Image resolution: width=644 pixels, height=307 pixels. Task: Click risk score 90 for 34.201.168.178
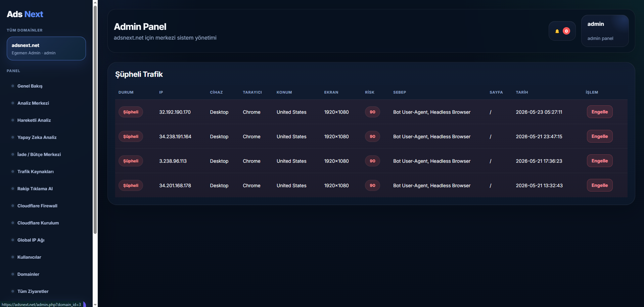[x=372, y=185]
